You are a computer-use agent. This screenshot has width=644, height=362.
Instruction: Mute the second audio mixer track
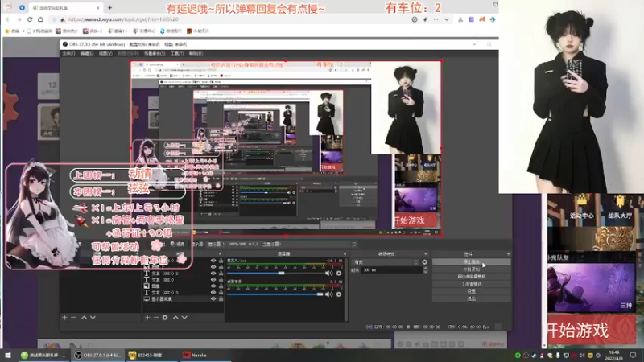[x=328, y=294]
